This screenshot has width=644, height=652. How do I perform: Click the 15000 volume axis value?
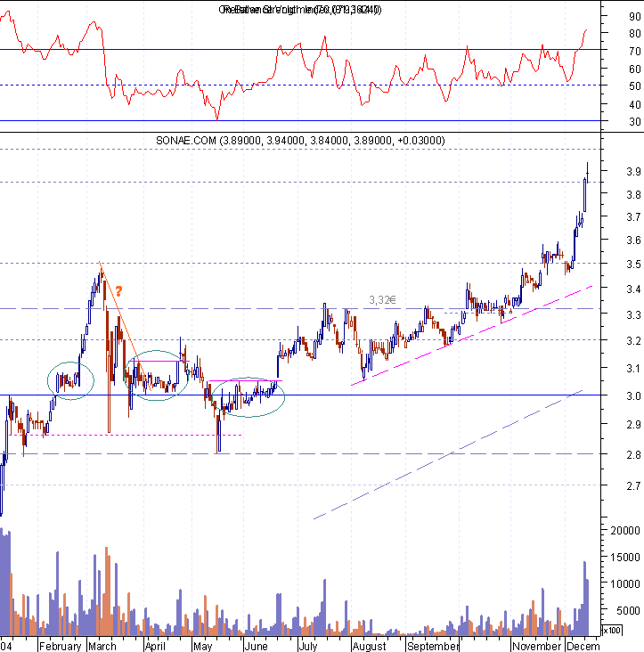(x=625, y=558)
